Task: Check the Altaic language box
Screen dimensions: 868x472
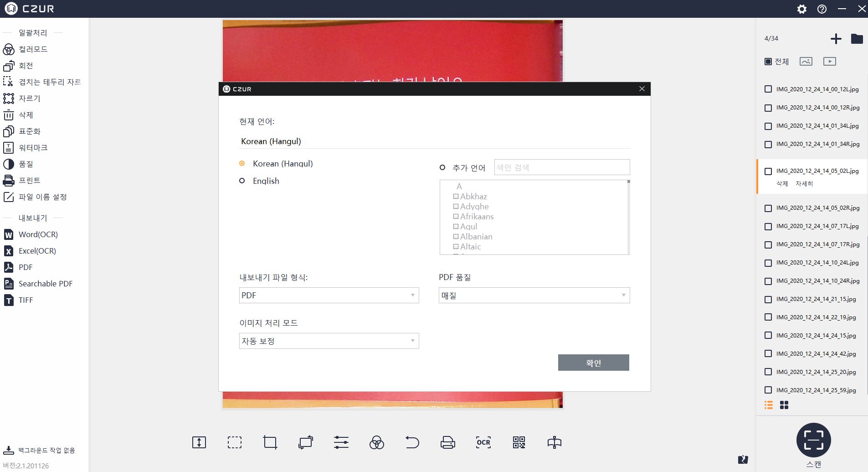Action: tap(456, 247)
